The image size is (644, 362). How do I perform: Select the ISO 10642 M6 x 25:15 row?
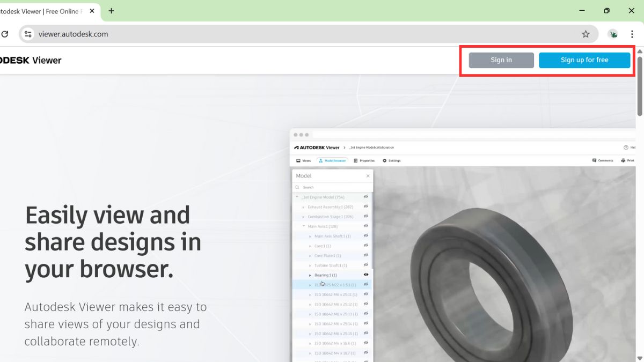332,334
